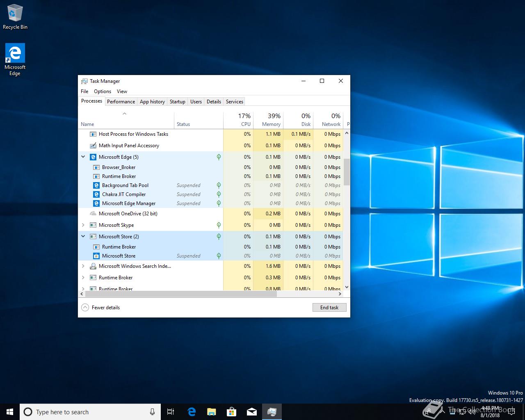
Task: Click the green leaf on Microsoft Edge (5) row
Action: click(219, 157)
